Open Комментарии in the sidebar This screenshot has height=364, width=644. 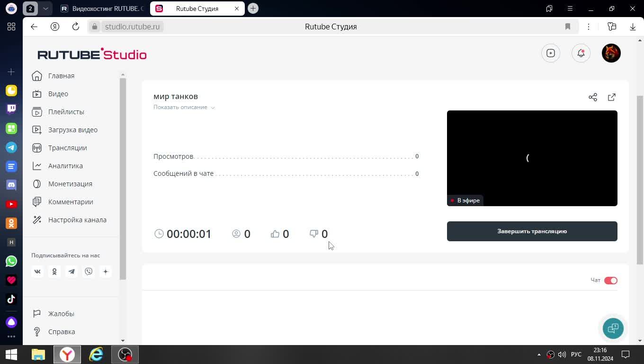[x=71, y=202]
